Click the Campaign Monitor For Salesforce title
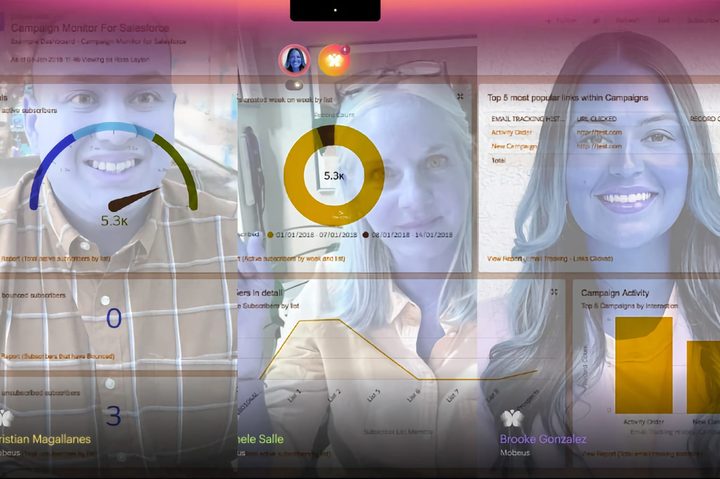This screenshot has width=720, height=479. click(90, 28)
